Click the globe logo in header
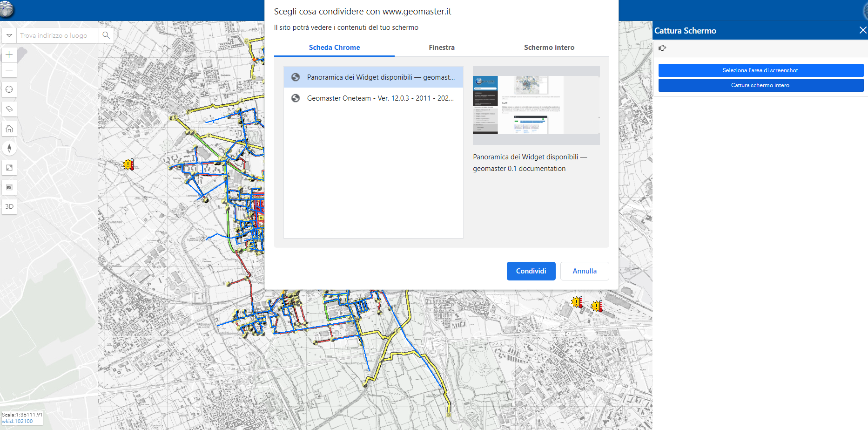Image resolution: width=868 pixels, height=430 pixels. tap(7, 9)
